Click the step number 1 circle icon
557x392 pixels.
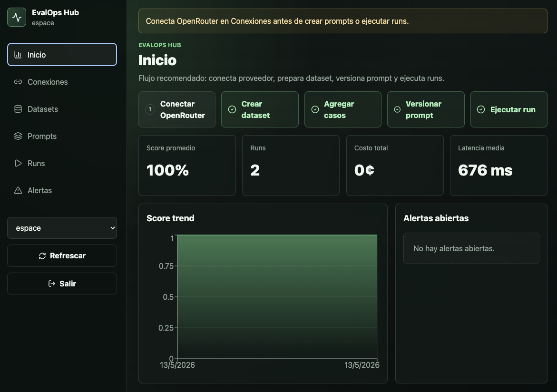point(150,109)
